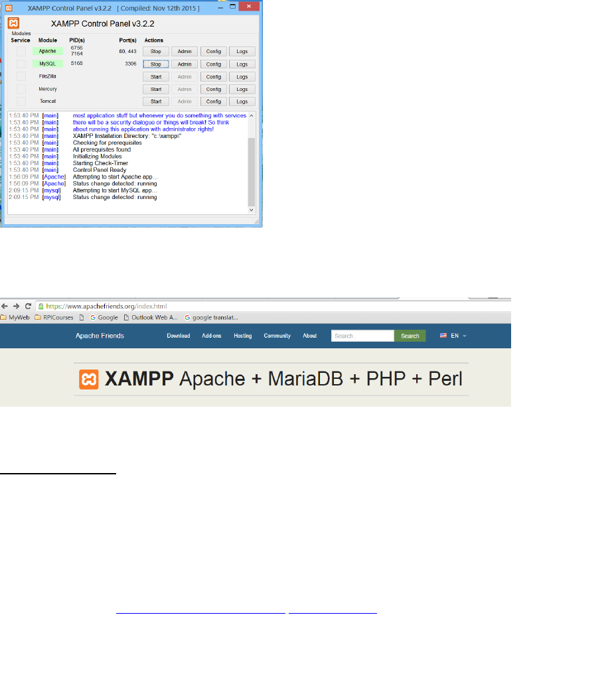Click the secure padlock icon in address bar

point(40,307)
